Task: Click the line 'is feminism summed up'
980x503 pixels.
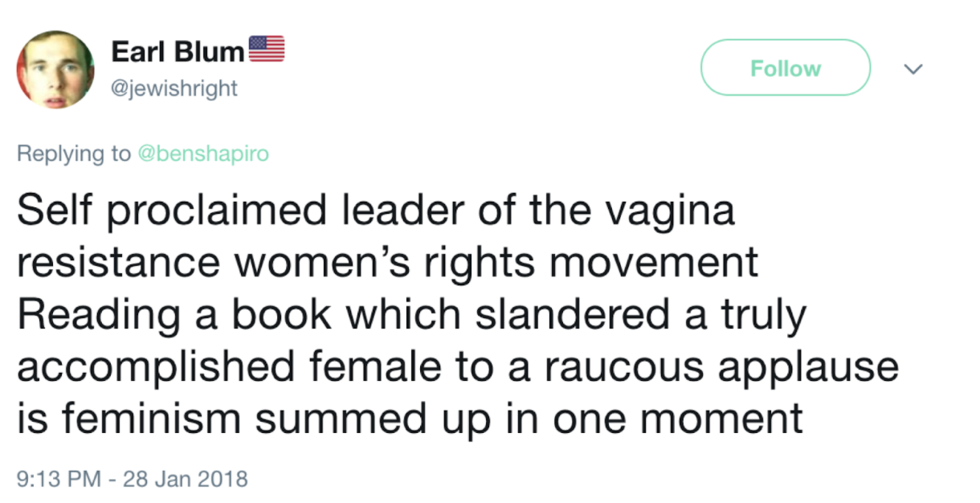Action: [410, 418]
